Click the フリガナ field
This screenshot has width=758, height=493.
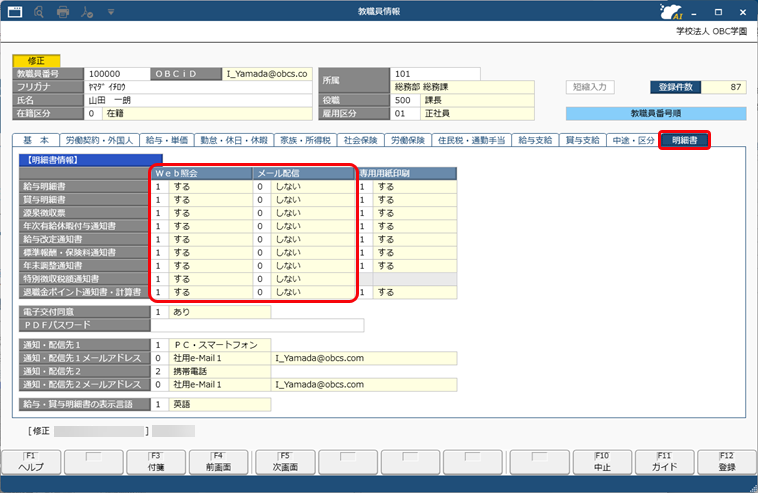[198, 87]
